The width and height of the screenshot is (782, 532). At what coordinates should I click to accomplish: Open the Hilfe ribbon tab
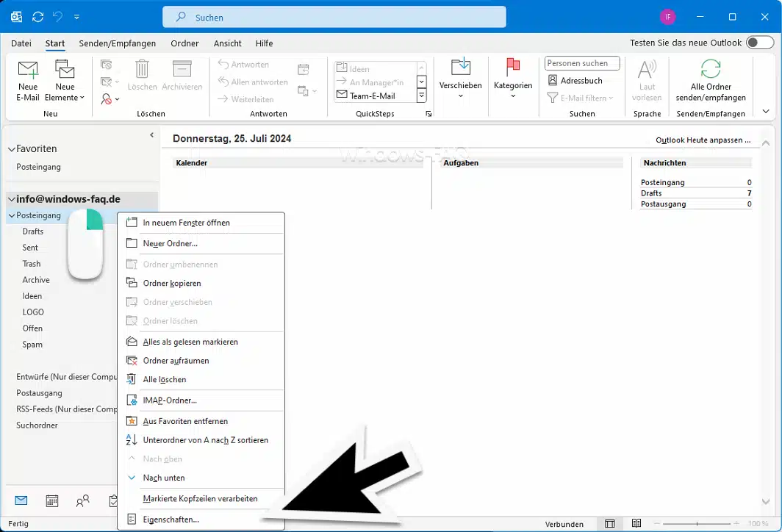pyautogui.click(x=264, y=43)
